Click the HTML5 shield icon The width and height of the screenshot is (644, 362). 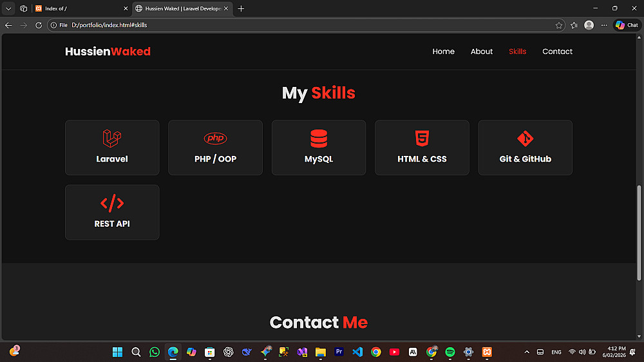click(422, 138)
